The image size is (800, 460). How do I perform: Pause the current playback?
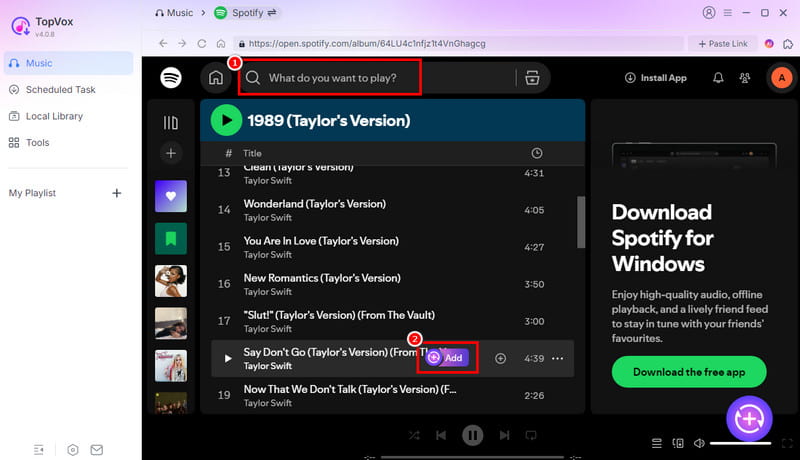tap(472, 435)
